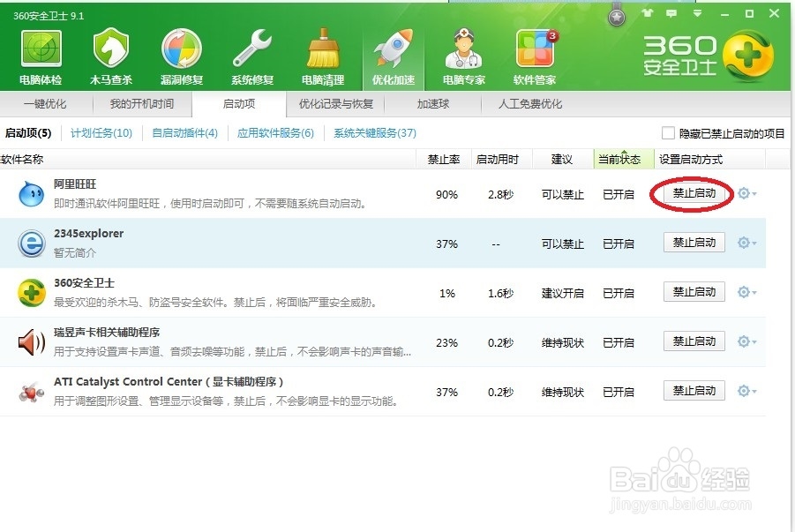Select the 启动项 tab
This screenshot has height=532, width=795.
click(x=239, y=104)
